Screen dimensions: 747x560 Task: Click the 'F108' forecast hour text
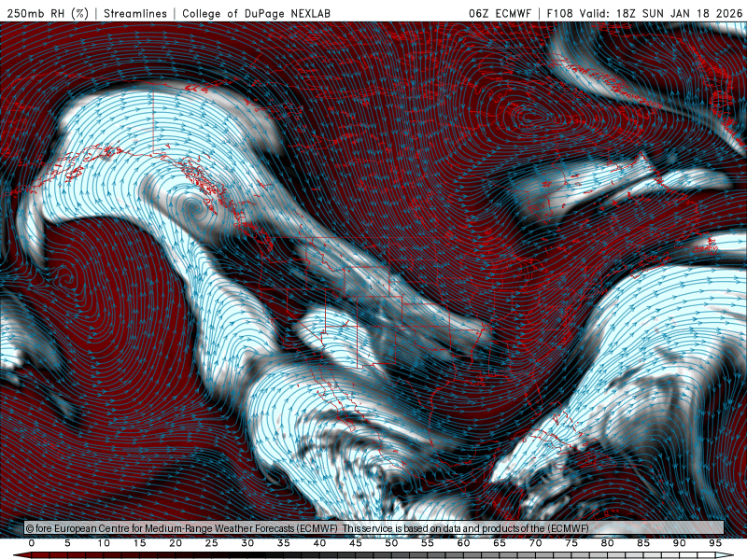coord(559,13)
